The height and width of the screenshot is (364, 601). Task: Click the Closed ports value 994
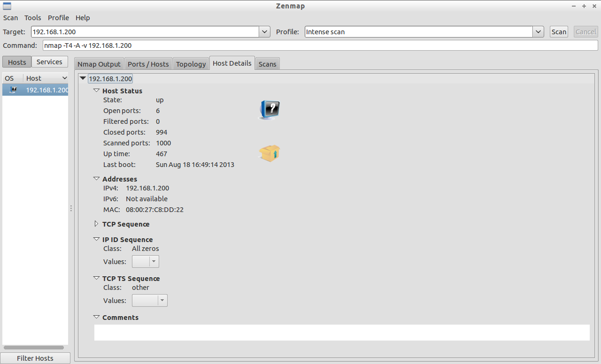(162, 132)
